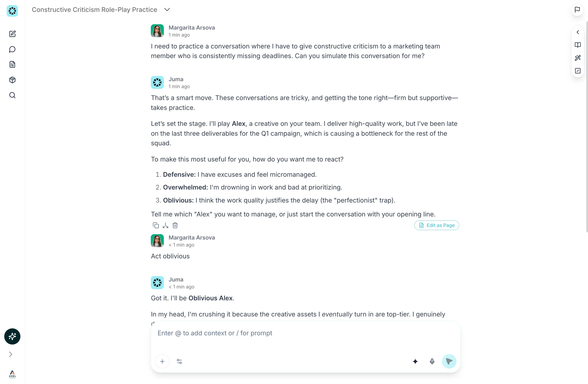Expand the left sidebar with chevron

[11, 354]
